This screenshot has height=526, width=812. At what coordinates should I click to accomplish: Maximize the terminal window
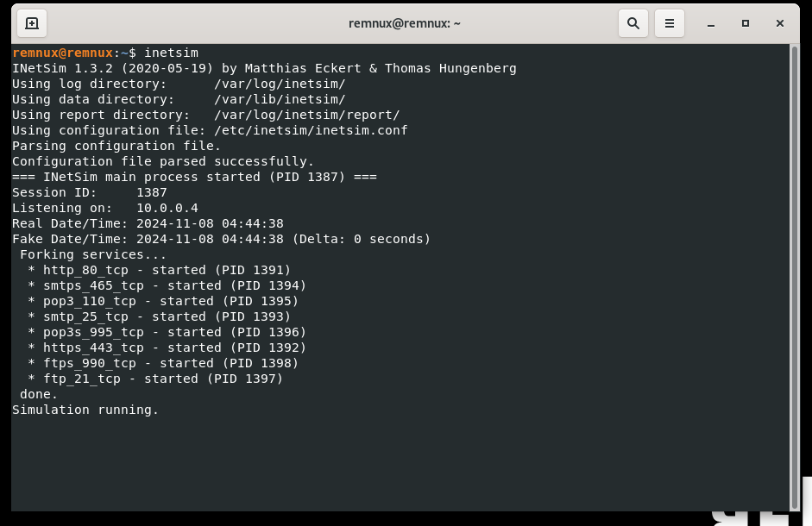(x=746, y=23)
